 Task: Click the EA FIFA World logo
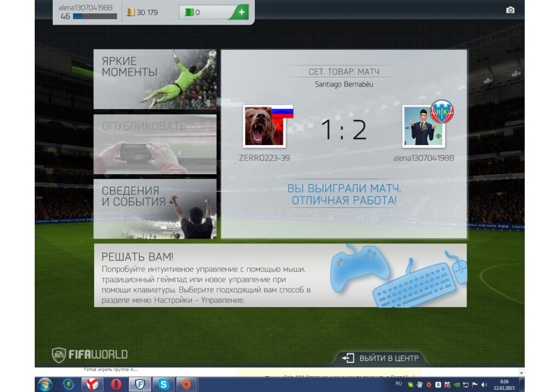pyautogui.click(x=90, y=354)
